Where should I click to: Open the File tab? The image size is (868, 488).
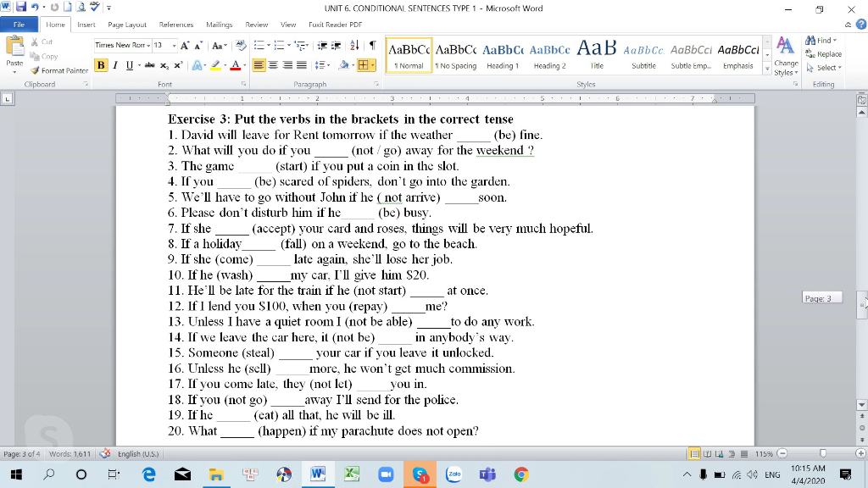click(x=19, y=25)
